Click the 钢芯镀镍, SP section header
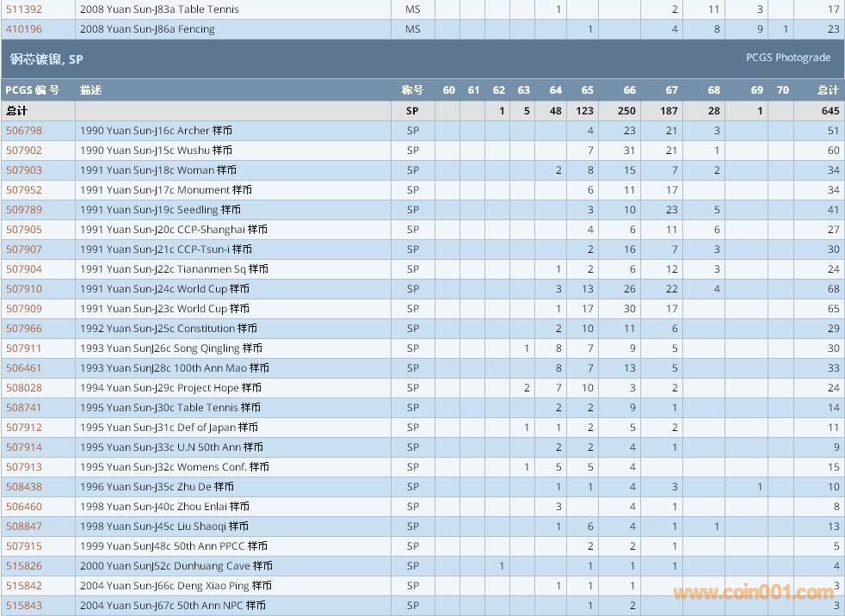Image resolution: width=845 pixels, height=616 pixels. tap(46, 59)
